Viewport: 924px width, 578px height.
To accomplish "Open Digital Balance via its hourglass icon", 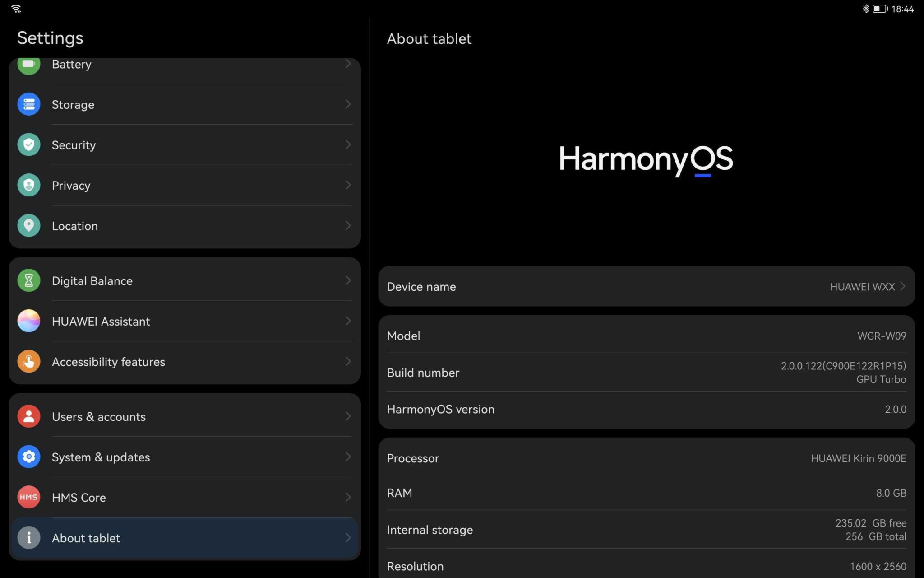I will pyautogui.click(x=28, y=280).
